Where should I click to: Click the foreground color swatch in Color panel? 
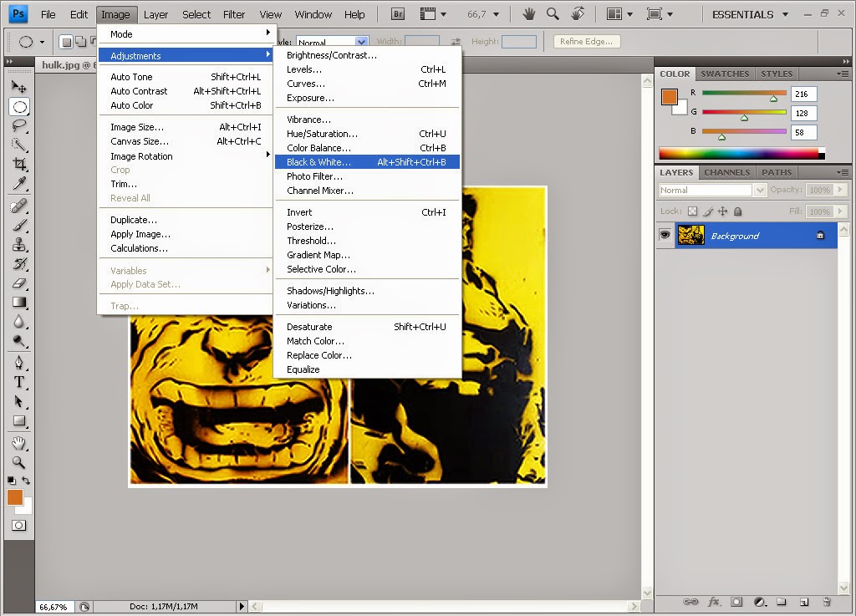(x=670, y=97)
